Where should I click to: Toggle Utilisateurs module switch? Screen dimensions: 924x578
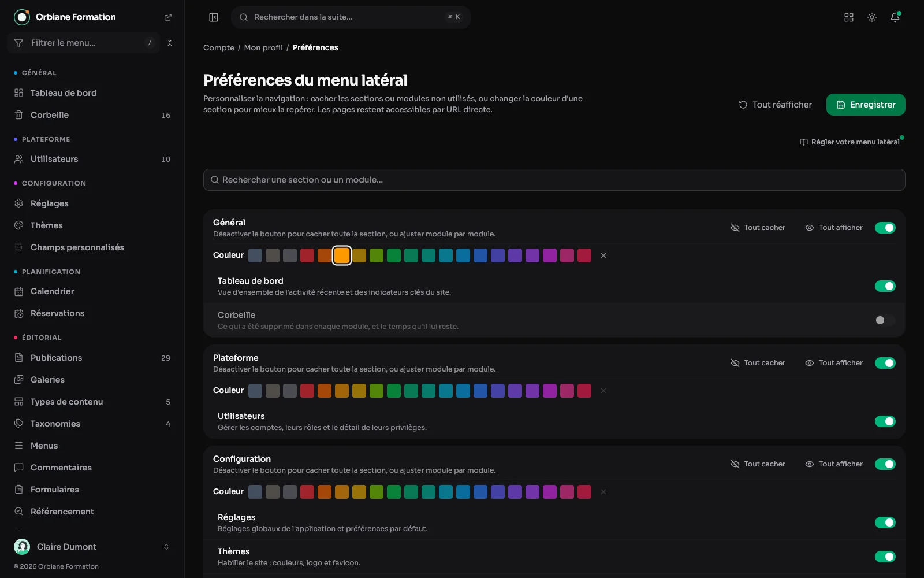pos(885,421)
